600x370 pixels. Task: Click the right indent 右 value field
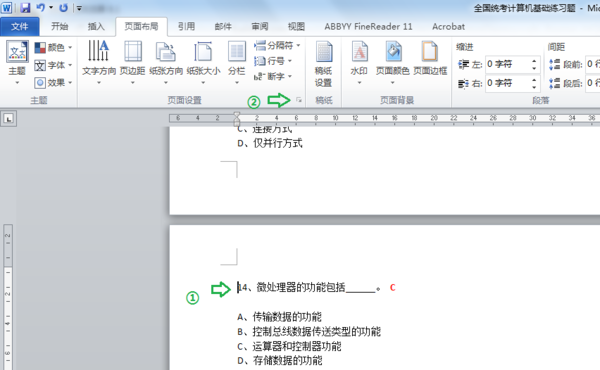pyautogui.click(x=508, y=83)
